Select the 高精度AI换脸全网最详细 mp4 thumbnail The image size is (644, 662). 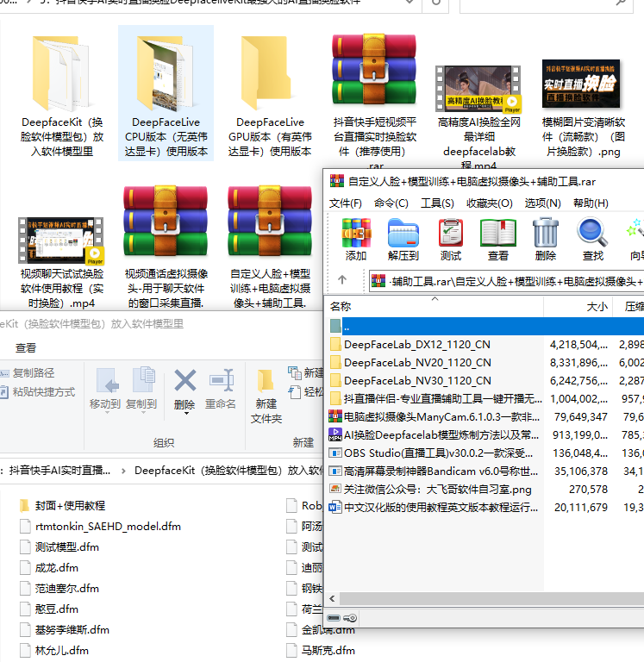pyautogui.click(x=478, y=89)
